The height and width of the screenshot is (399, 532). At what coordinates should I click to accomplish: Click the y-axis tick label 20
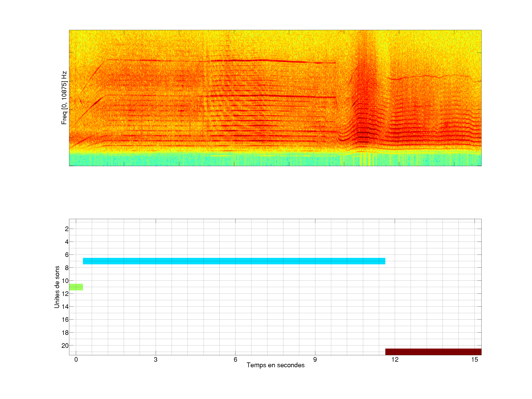pos(65,346)
